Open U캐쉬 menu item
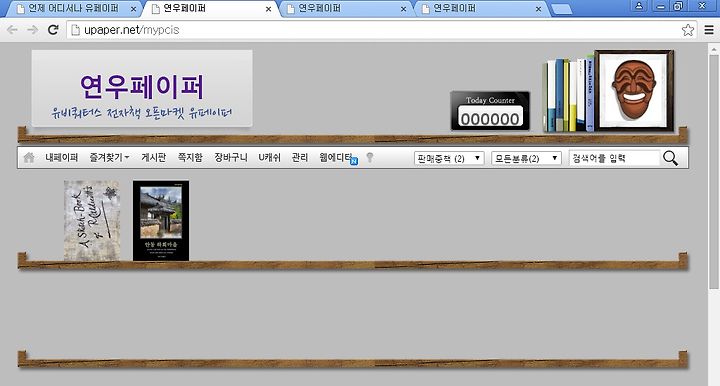Image resolution: width=720 pixels, height=386 pixels. pyautogui.click(x=269, y=157)
